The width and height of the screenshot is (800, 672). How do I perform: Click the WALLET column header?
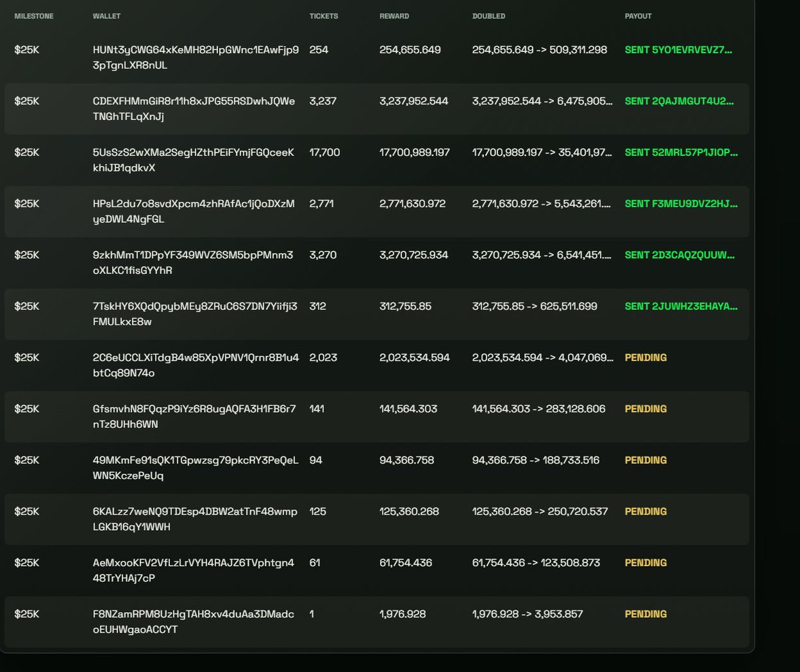(107, 16)
